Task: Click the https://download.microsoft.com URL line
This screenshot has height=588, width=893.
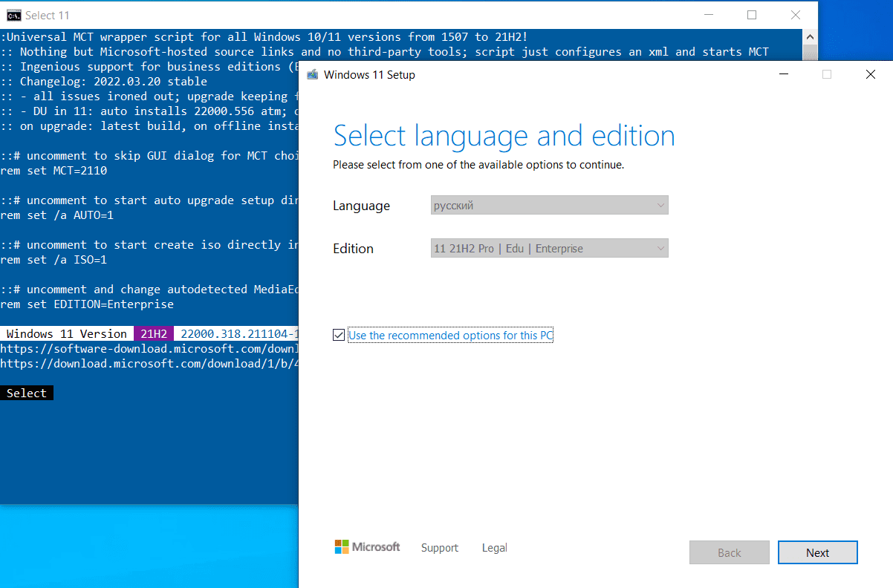Action: [149, 364]
